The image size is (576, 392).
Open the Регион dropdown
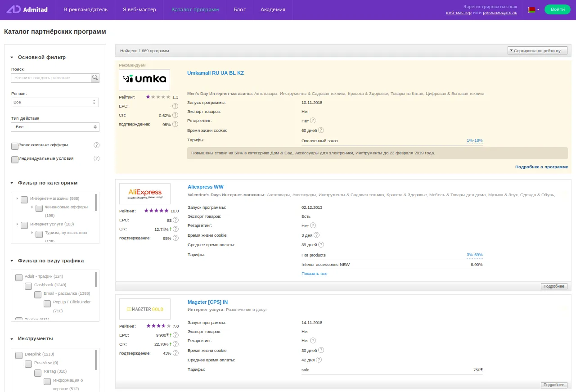point(55,102)
